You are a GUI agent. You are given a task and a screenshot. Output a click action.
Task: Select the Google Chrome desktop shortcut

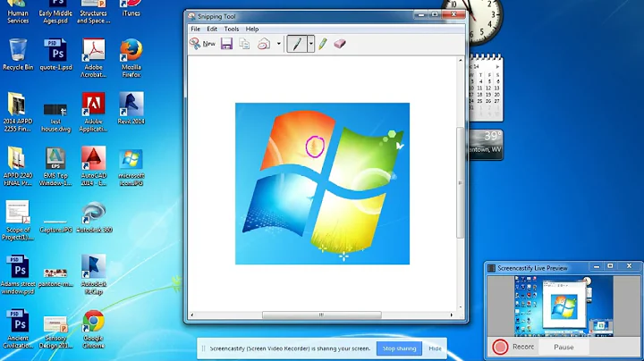94,330
